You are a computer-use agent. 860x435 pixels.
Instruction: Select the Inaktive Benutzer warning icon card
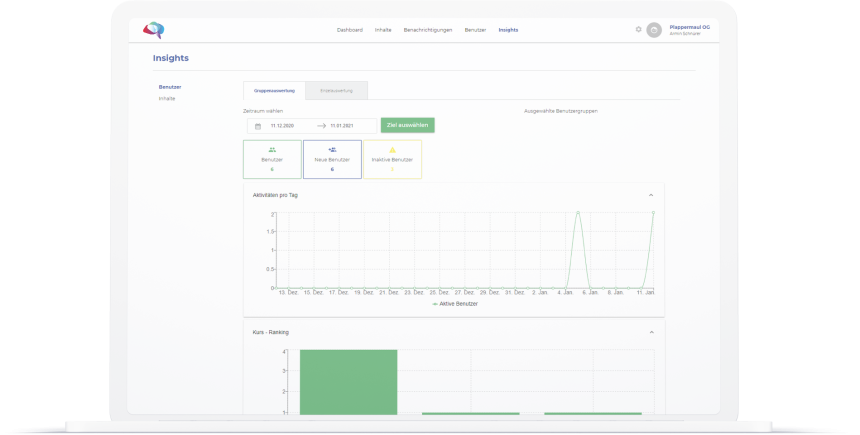point(392,160)
